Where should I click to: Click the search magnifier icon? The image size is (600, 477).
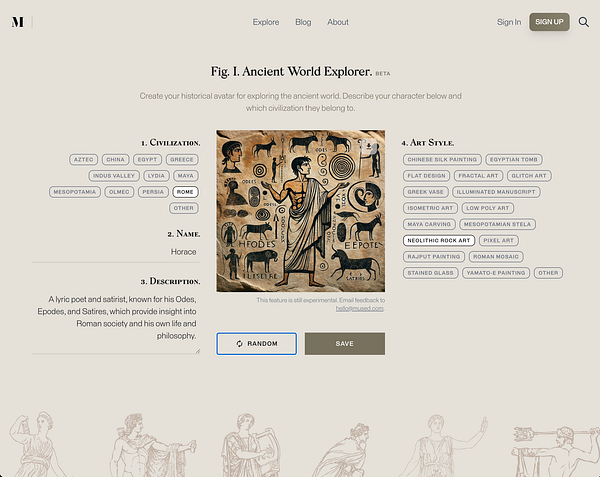(x=584, y=22)
